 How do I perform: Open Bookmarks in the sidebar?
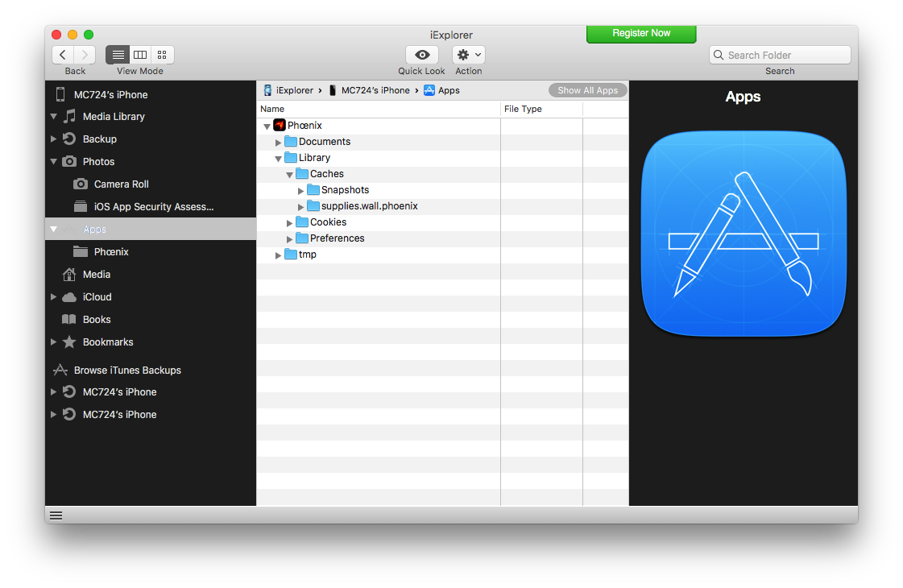point(108,342)
